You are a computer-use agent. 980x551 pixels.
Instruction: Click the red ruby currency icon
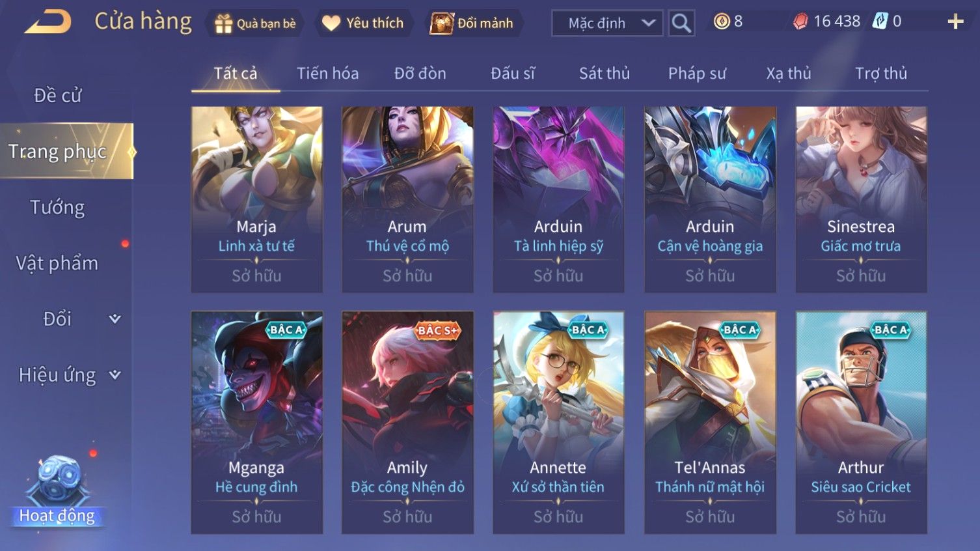[x=800, y=21]
